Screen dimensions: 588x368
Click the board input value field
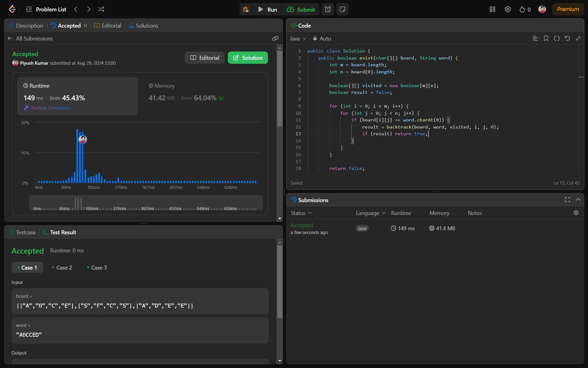pos(140,301)
